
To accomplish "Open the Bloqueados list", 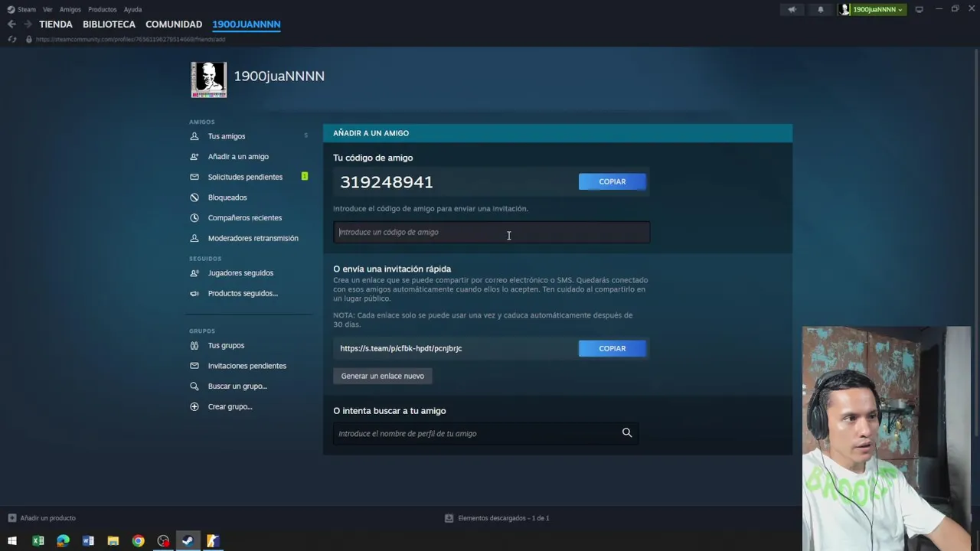I will [x=227, y=197].
